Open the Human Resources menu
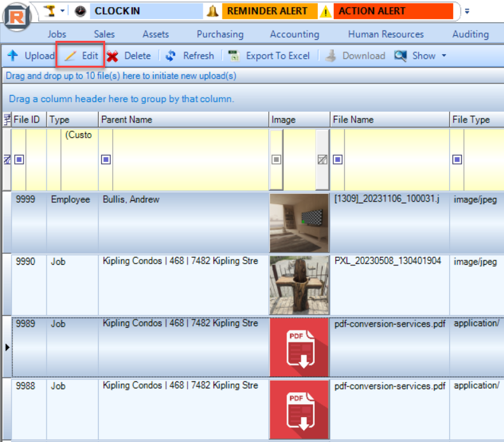This screenshot has width=504, height=442. point(385,34)
